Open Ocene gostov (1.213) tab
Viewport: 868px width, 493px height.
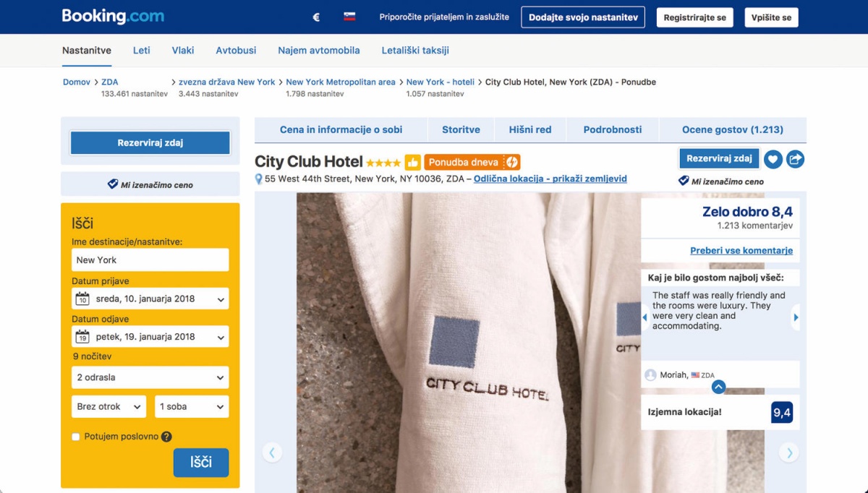click(733, 129)
